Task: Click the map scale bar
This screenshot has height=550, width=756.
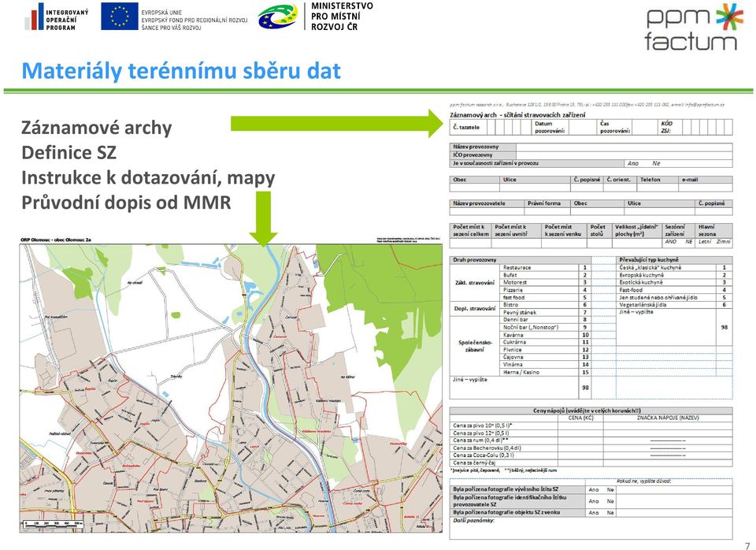Action: coord(54,523)
